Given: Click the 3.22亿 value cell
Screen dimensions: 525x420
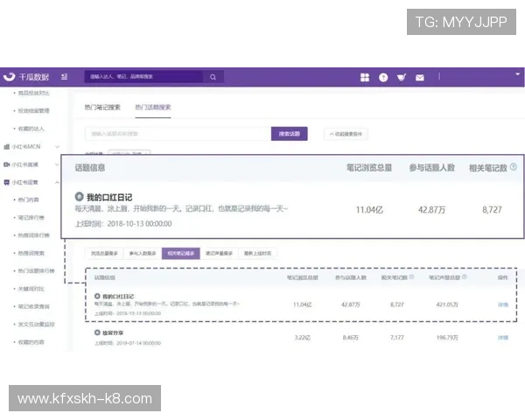Looking at the screenshot, I should point(303,337).
